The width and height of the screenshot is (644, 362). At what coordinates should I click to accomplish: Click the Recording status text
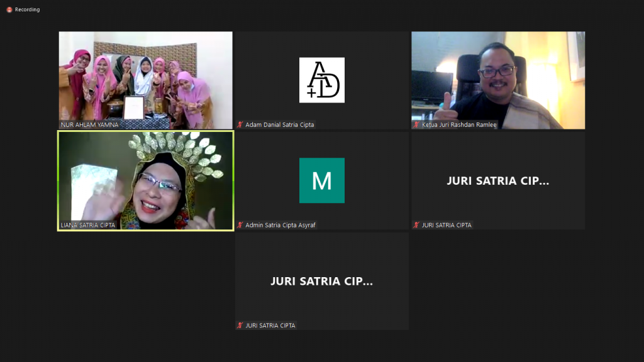tap(27, 9)
